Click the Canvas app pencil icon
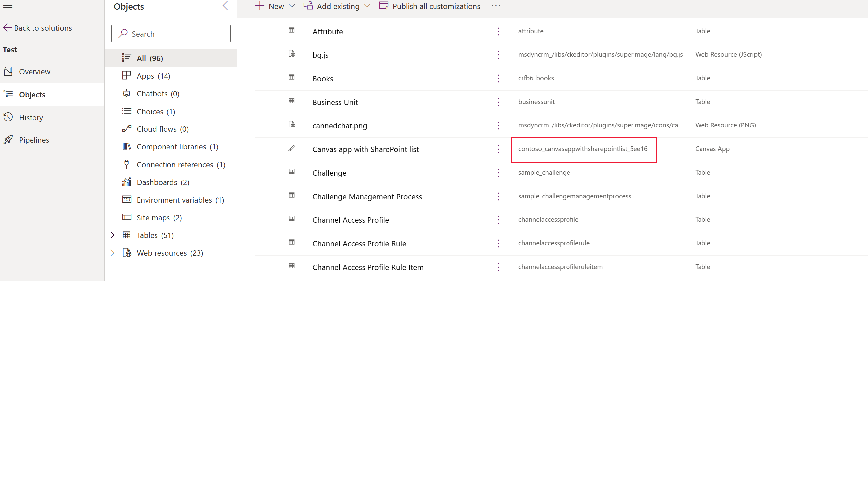The height and width of the screenshot is (498, 868). point(292,148)
